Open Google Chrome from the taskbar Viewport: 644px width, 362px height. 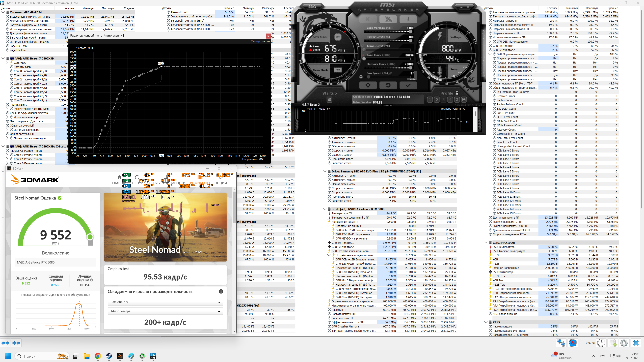pos(98,356)
